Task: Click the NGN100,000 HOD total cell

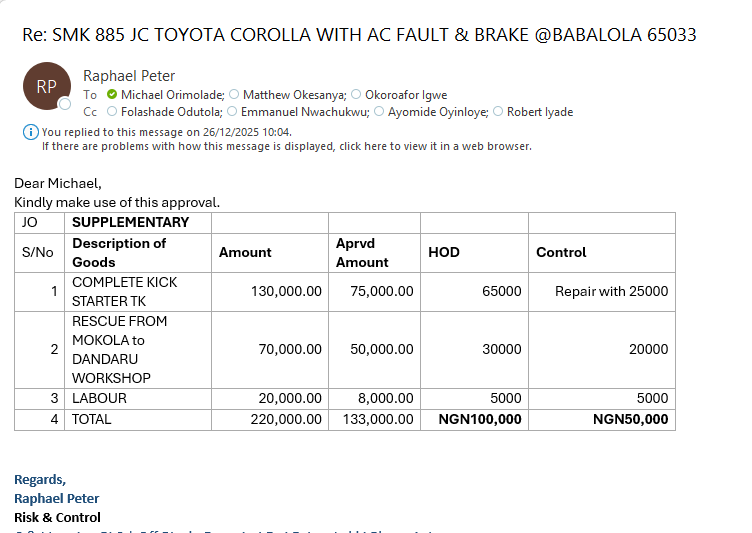Action: pos(474,419)
